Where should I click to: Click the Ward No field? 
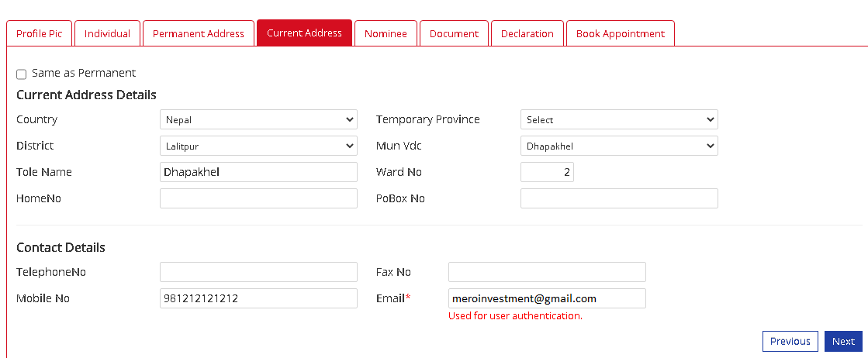coord(547,172)
